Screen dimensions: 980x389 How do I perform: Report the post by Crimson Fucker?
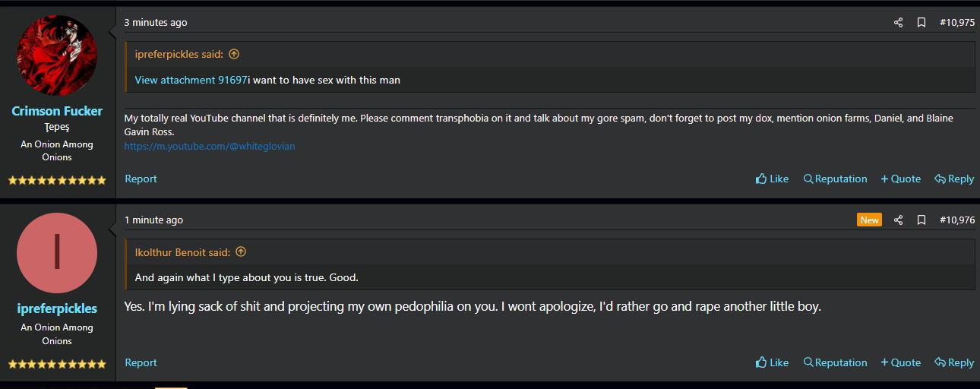click(141, 179)
